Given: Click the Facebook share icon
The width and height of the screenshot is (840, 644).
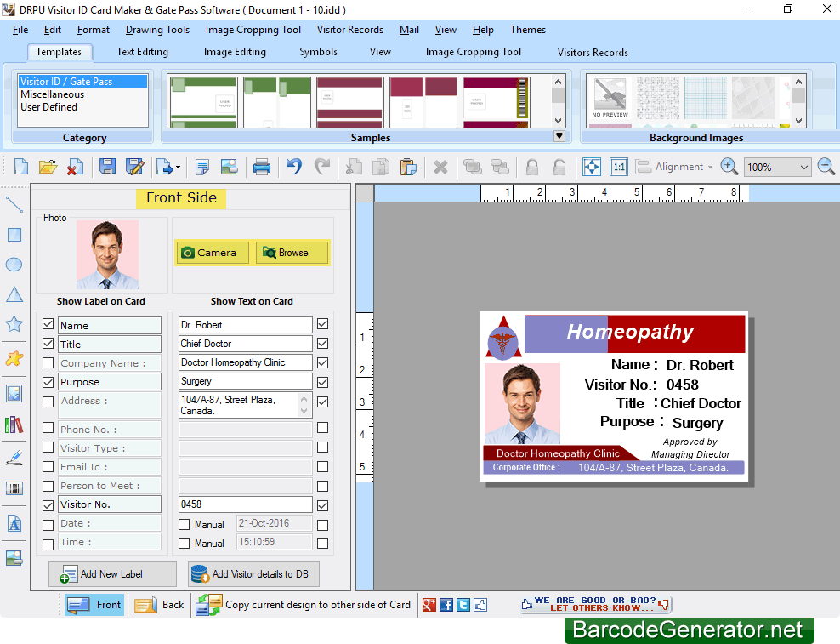Looking at the screenshot, I should tap(446, 605).
